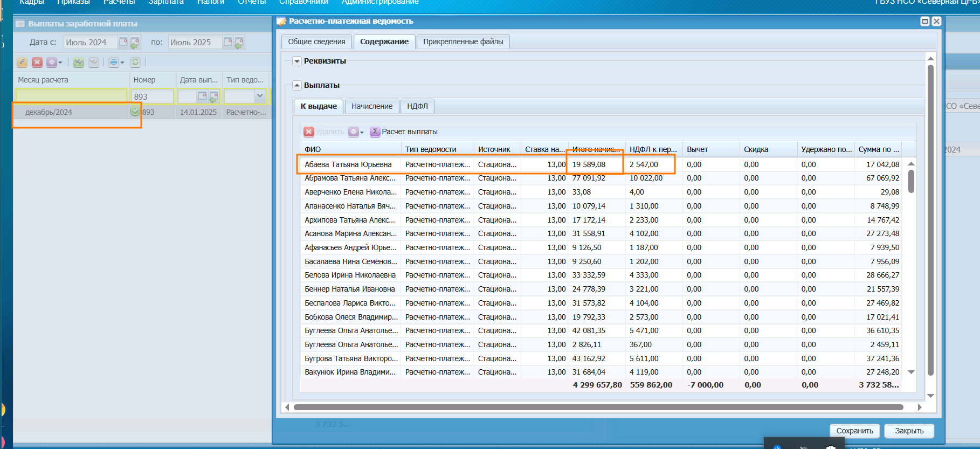Screen dimensions: 980x449
Task: Click the outer scrollbar down arrow in dialog
Action: [x=930, y=396]
